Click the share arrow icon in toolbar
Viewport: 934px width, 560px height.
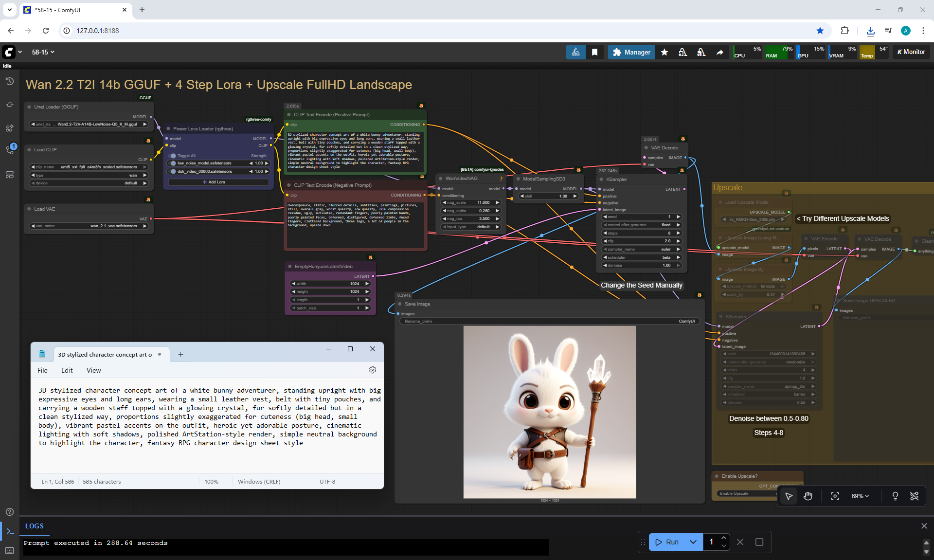coord(720,52)
